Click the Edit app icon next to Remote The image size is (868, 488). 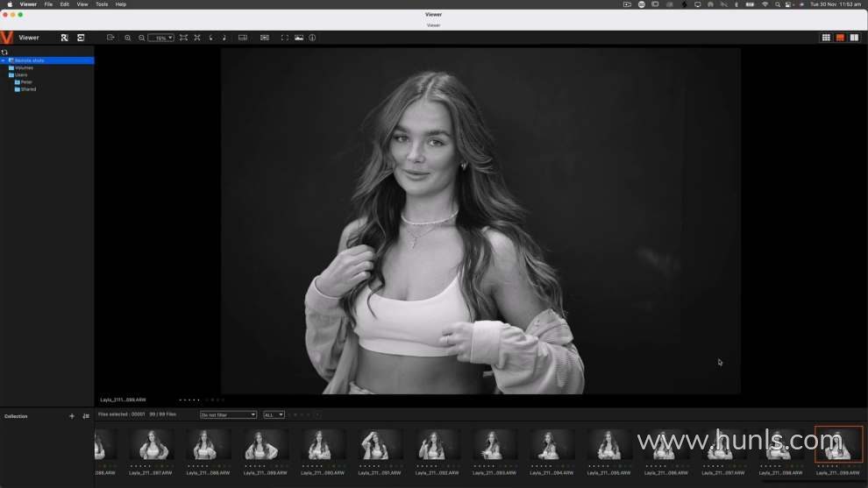[81, 38]
